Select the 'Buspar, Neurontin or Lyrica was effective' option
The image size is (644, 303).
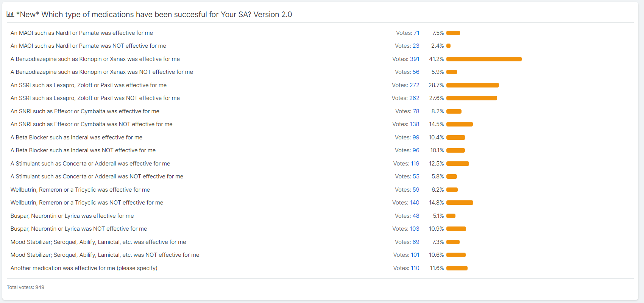click(72, 216)
